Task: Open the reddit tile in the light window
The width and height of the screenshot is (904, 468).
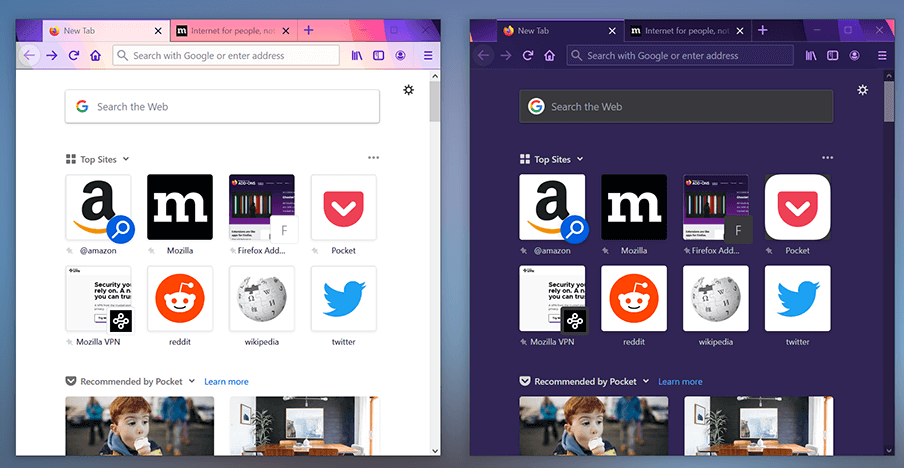Action: point(180,299)
